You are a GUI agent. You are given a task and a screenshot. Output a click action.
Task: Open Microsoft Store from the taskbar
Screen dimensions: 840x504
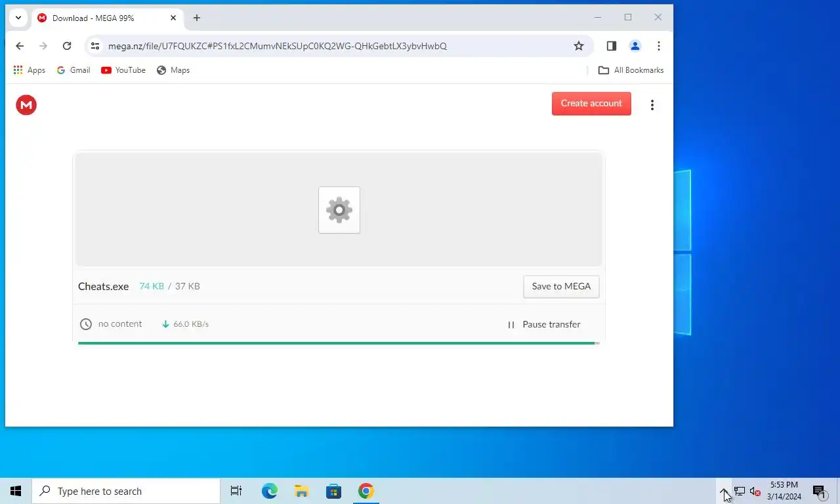pyautogui.click(x=334, y=491)
